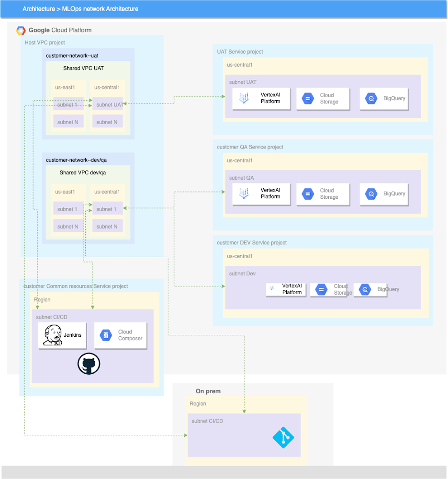Click subnet CI/CD label in On prem
The width and height of the screenshot is (448, 479).
click(x=207, y=421)
